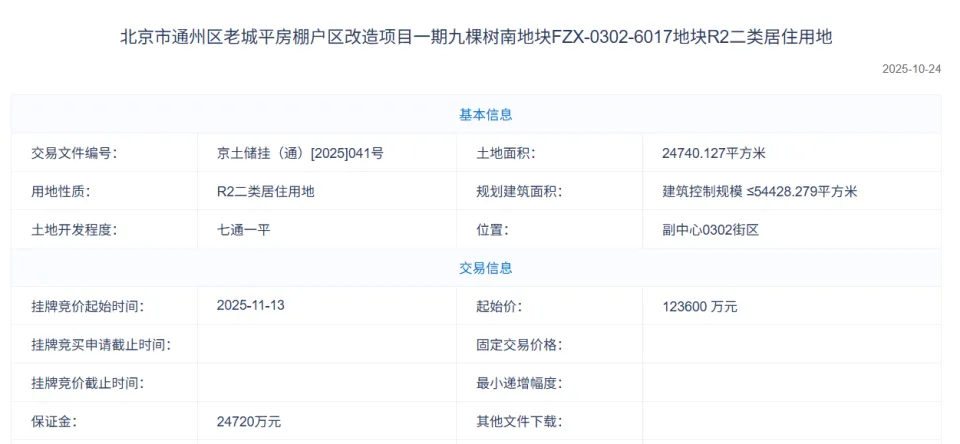The image size is (960, 444).
Task: Click the 最小递增幅度 label
Action: 519,383
